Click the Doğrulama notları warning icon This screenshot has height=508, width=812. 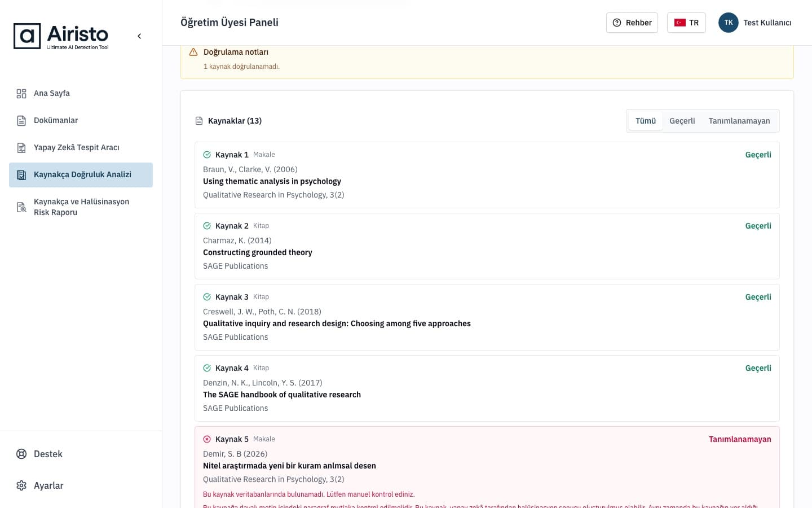click(193, 52)
